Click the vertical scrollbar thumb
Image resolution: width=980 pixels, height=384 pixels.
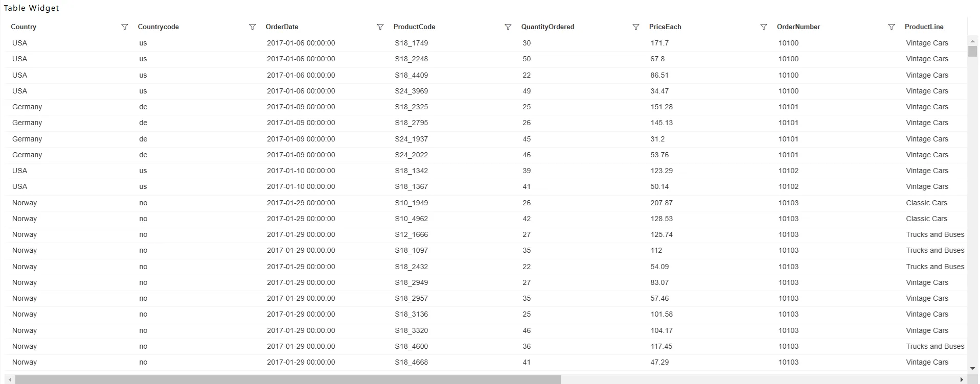(x=972, y=51)
